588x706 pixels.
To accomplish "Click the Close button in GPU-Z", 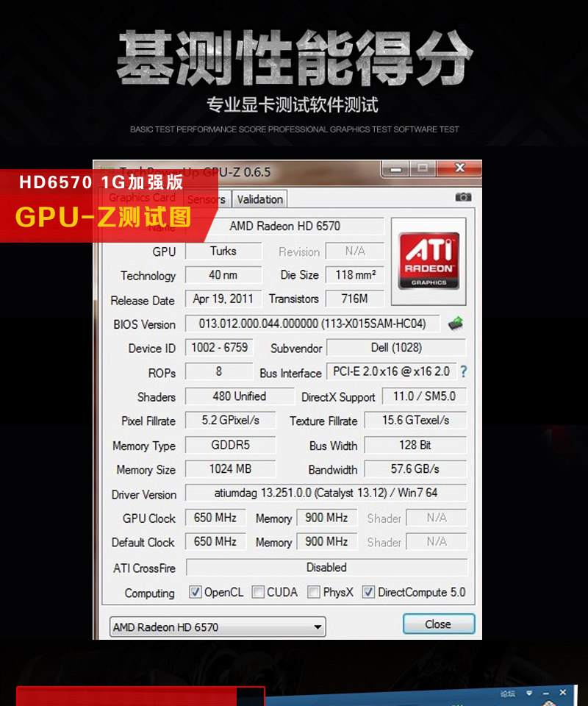I will click(439, 624).
